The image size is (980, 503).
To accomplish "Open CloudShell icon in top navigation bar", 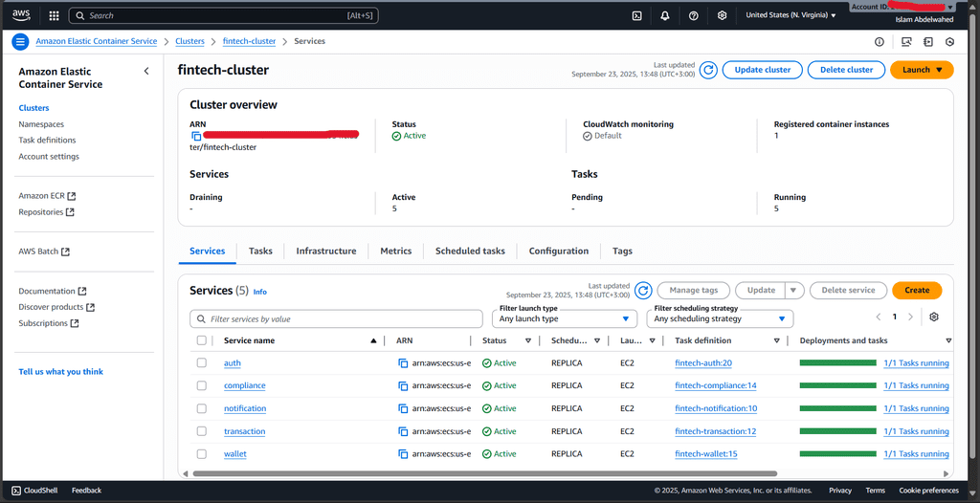I will [x=636, y=15].
